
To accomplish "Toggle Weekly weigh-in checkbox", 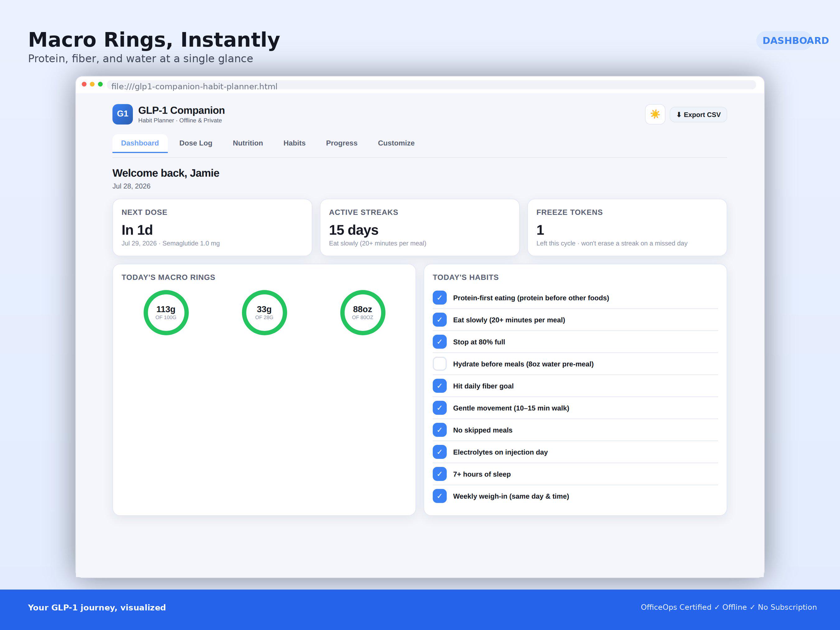I will pos(439,496).
